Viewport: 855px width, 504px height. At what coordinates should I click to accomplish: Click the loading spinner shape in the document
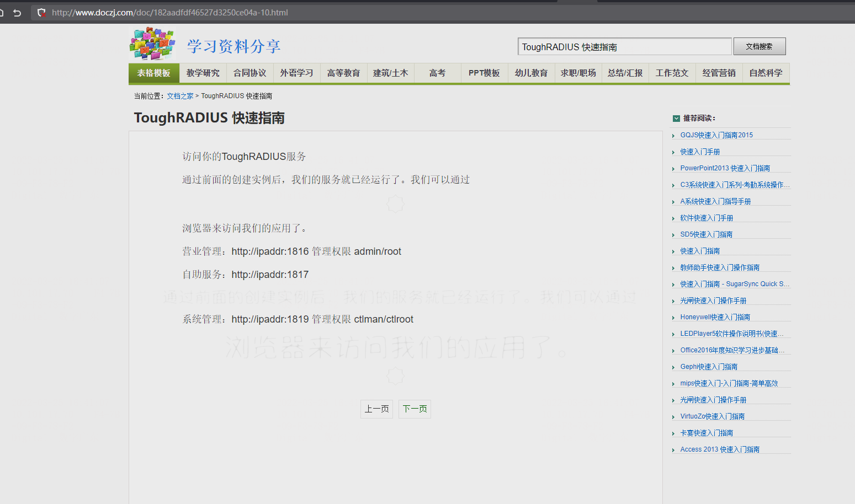395,203
